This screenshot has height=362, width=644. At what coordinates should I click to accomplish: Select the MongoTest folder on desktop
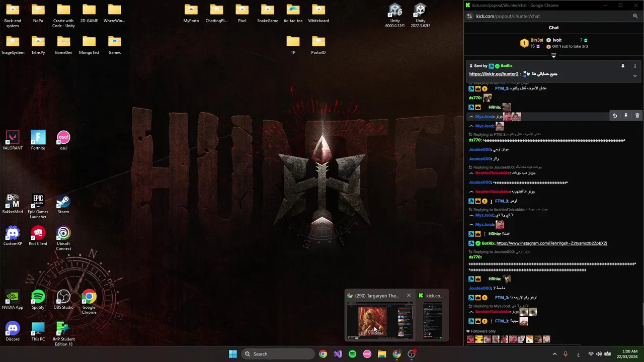pyautogui.click(x=89, y=45)
